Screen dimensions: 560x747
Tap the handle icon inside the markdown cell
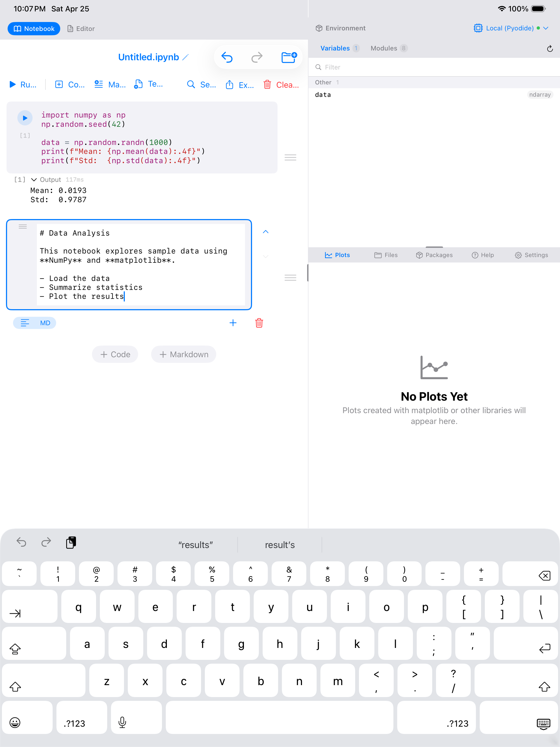point(23,227)
